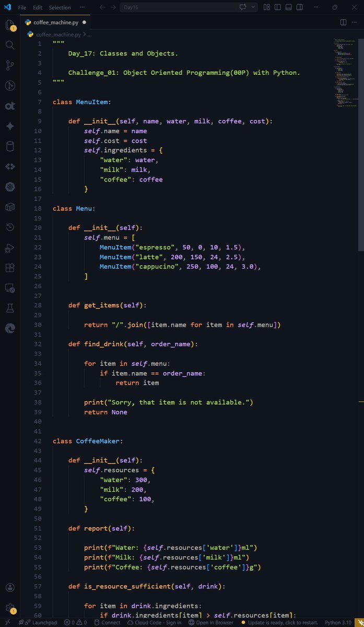This screenshot has width=364, height=627.
Task: Click Cloud Code - Sign in
Action: [x=154, y=622]
